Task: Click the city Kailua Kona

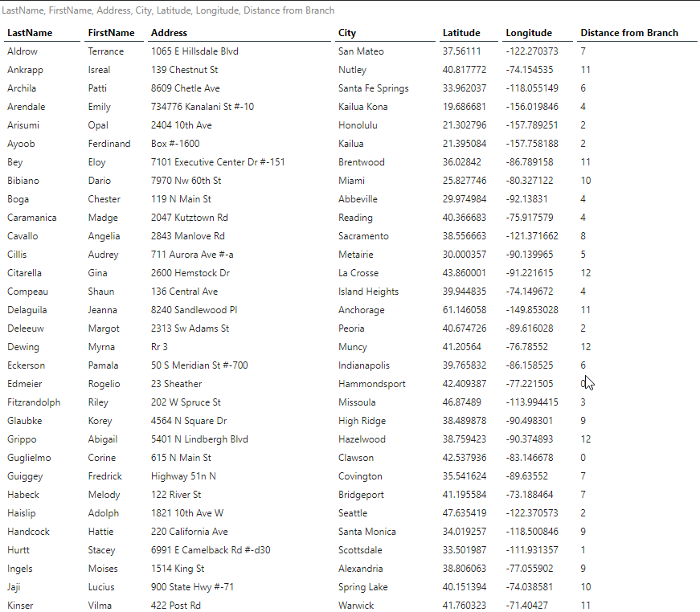Action: (x=363, y=107)
